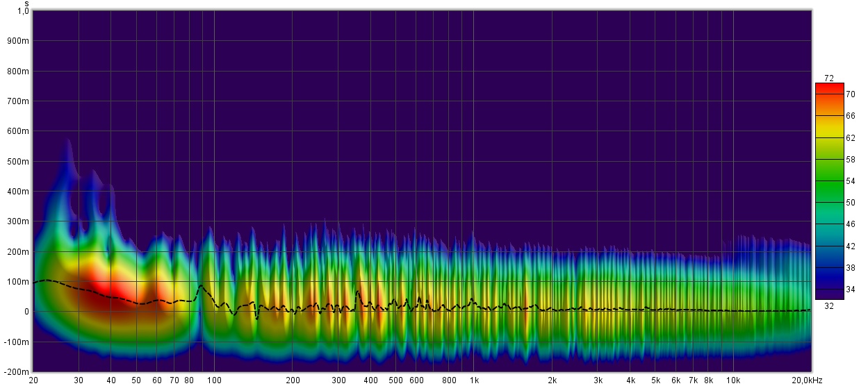Image resolution: width=868 pixels, height=386 pixels.
Task: Click the 34 label on the color scale
Action: 850,289
